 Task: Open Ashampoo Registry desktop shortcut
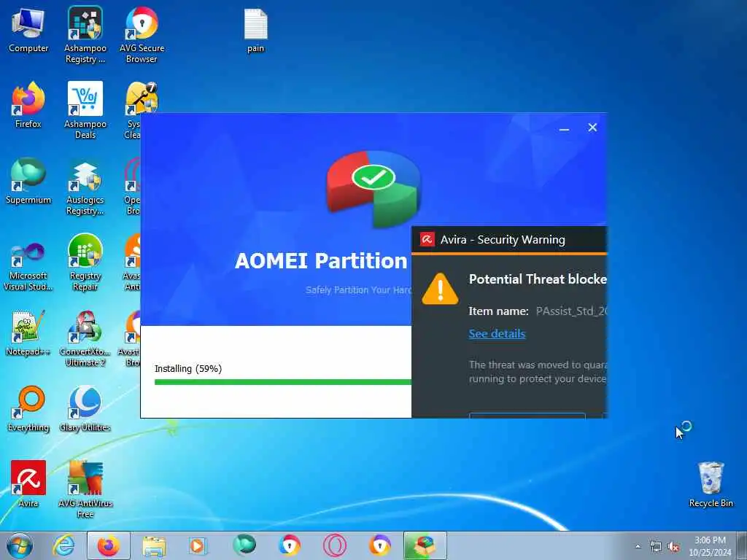[x=85, y=34]
